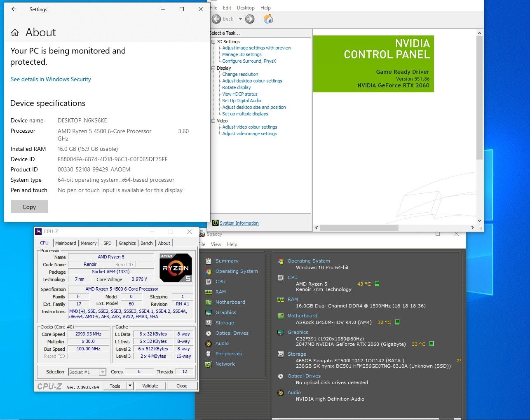Switch to the Memory tab in CPU-Z
This screenshot has width=530, height=420.
[89, 243]
